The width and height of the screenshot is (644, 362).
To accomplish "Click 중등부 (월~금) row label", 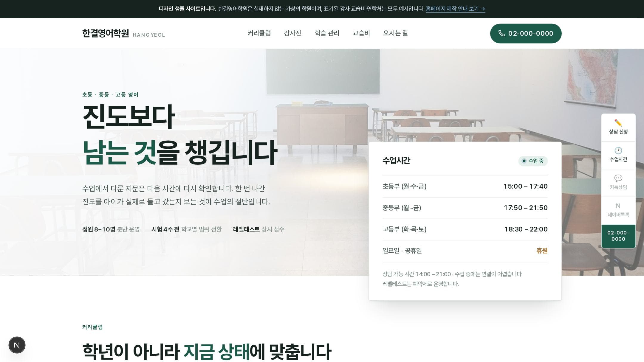I will click(x=402, y=208).
